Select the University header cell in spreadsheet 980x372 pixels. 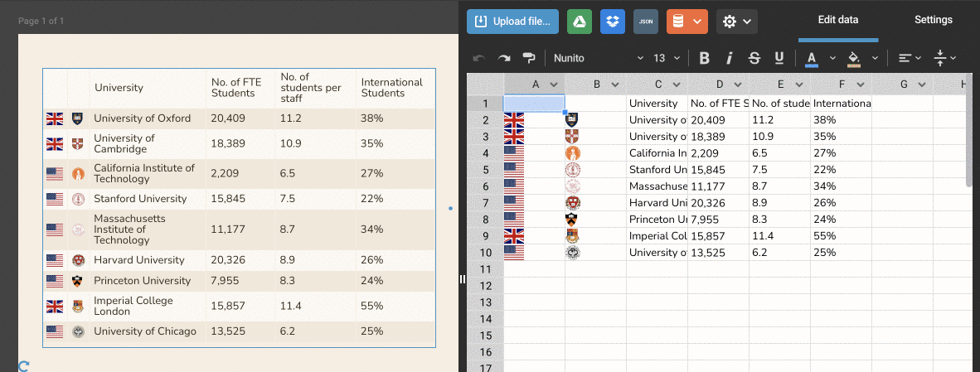[657, 103]
